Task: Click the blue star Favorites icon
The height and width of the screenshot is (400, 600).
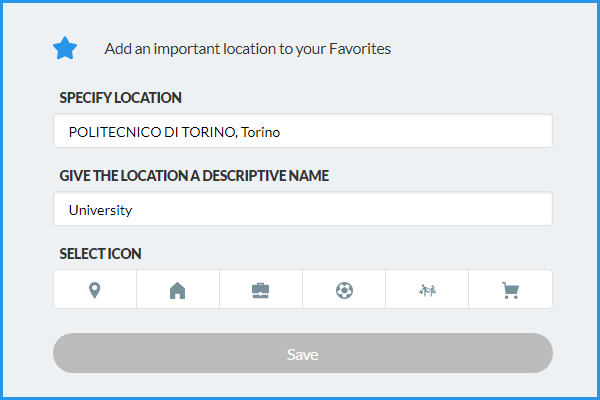Action: (x=65, y=48)
